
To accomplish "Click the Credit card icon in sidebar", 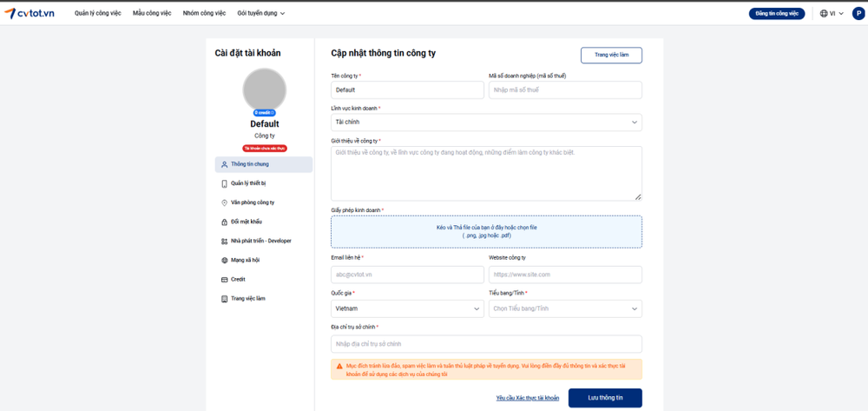I will 224,280.
